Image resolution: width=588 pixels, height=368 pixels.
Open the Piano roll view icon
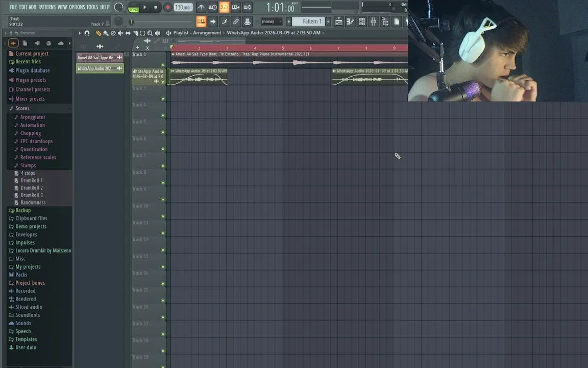tap(350, 22)
